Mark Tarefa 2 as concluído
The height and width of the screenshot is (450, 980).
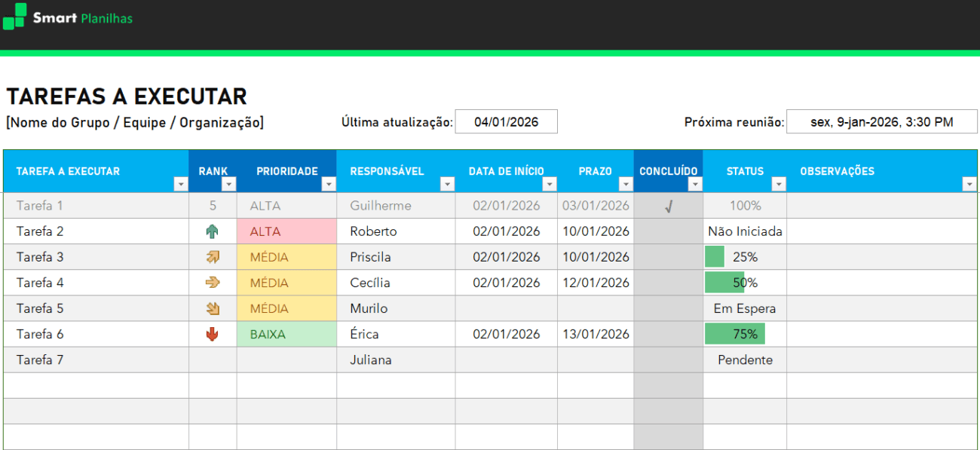(x=668, y=231)
